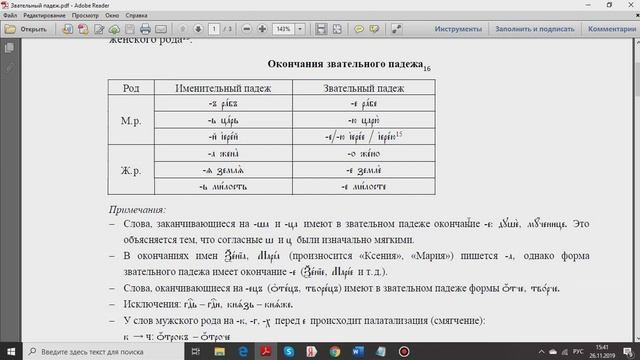Open Skype from the taskbar
Screen dimensions: 640x360
[x=289, y=351]
